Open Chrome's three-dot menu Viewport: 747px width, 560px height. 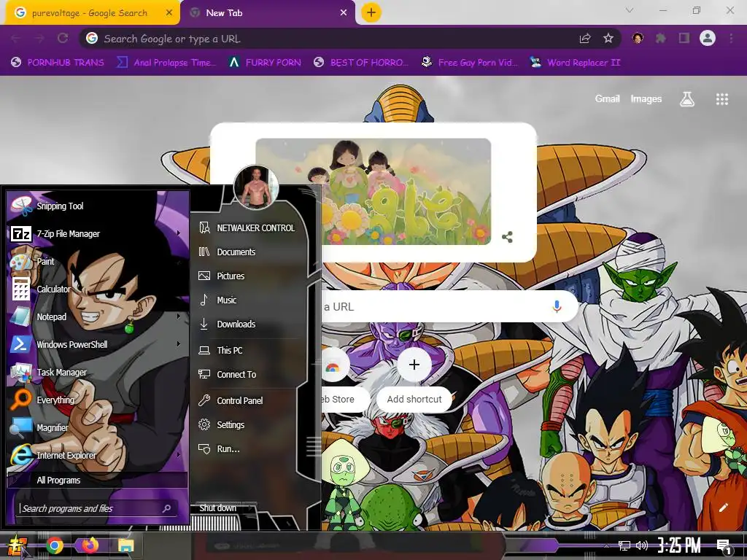tap(731, 39)
